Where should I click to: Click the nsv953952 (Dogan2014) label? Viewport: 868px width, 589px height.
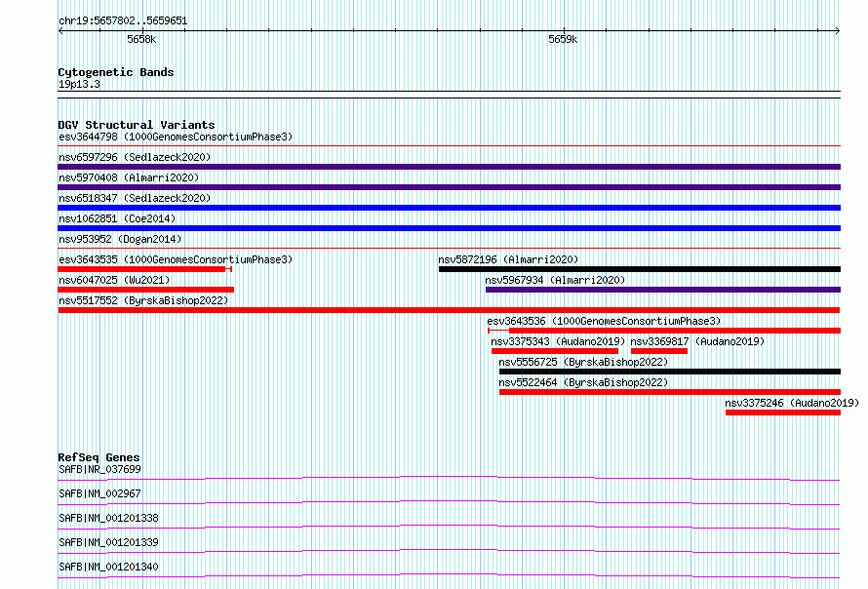[120, 239]
